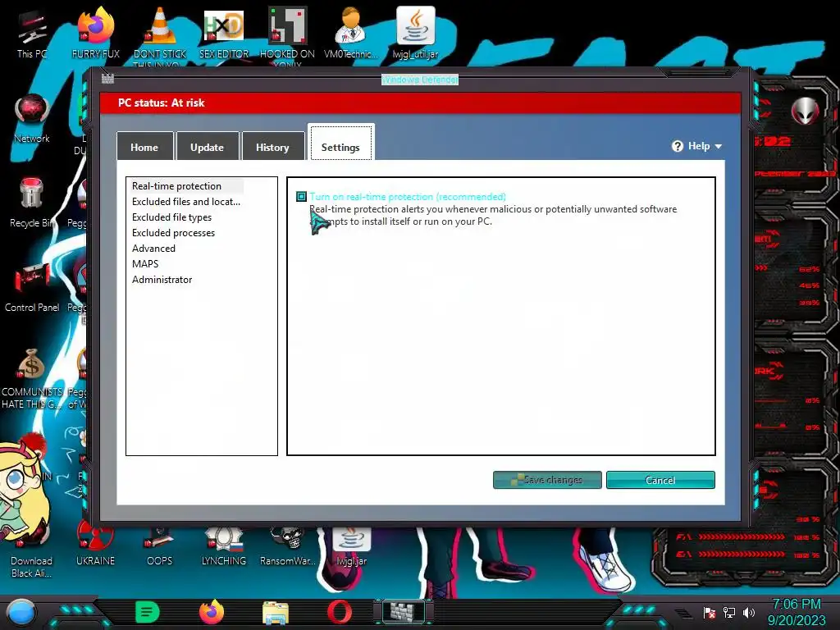Open Network desktop icon
The height and width of the screenshot is (630, 840).
click(x=32, y=118)
